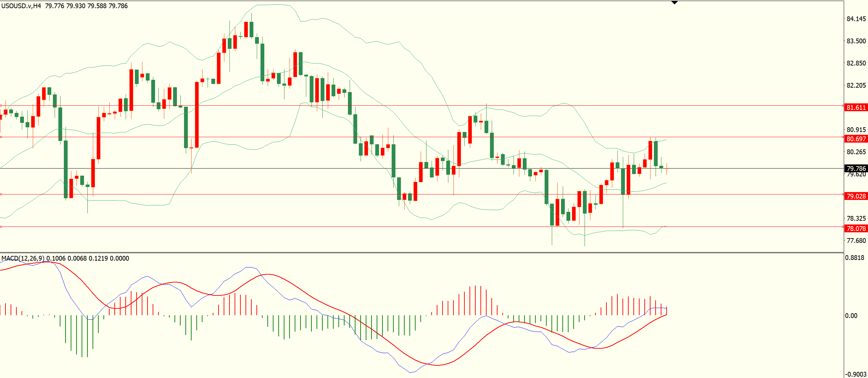
Task: Click the 82.205 price axis label
Action: 856,85
